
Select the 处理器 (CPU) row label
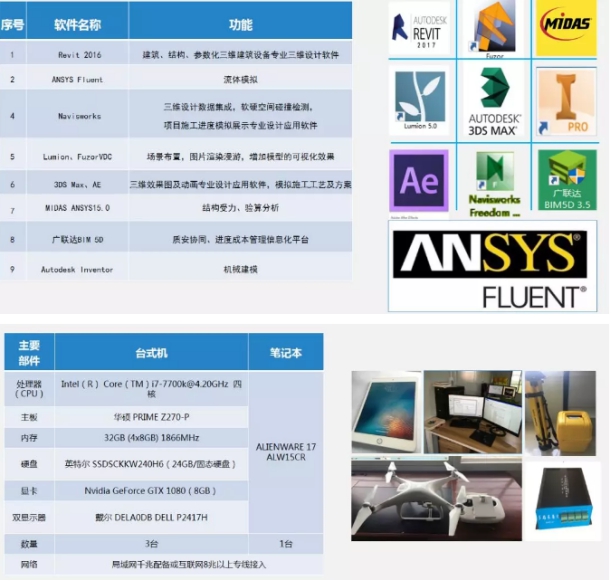point(29,389)
